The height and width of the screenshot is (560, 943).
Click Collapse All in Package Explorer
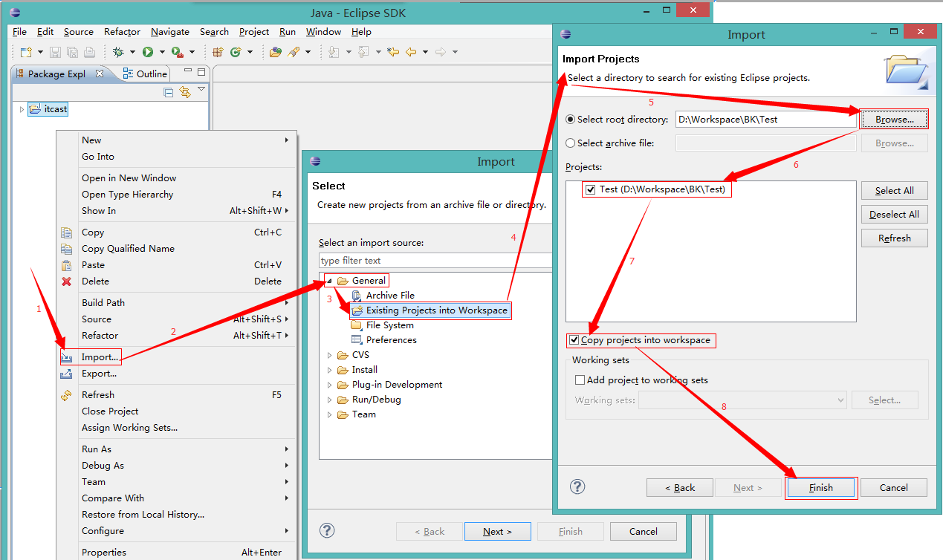(169, 92)
